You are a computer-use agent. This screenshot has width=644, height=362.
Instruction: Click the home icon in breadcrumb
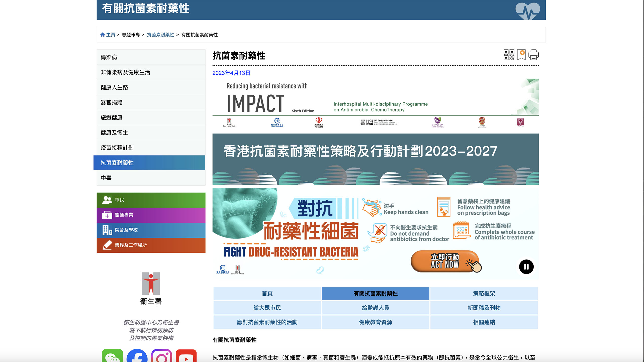[x=103, y=35]
